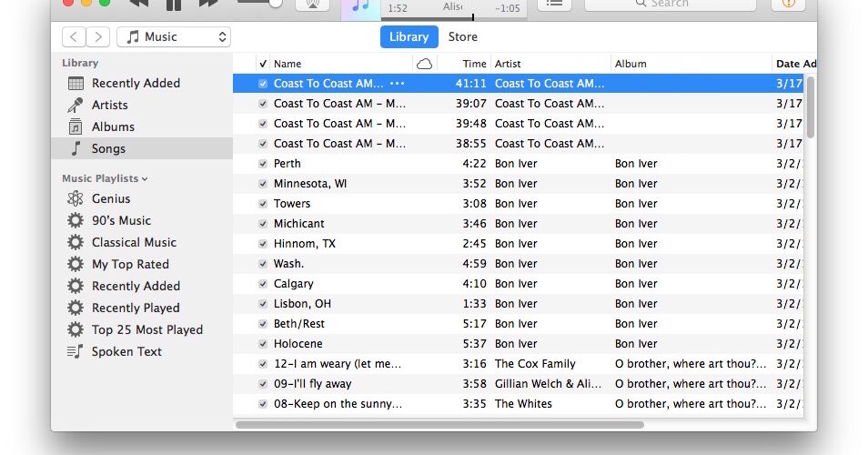Click the vertical scrollbar thumb
The image size is (868, 455).
pos(811,107)
